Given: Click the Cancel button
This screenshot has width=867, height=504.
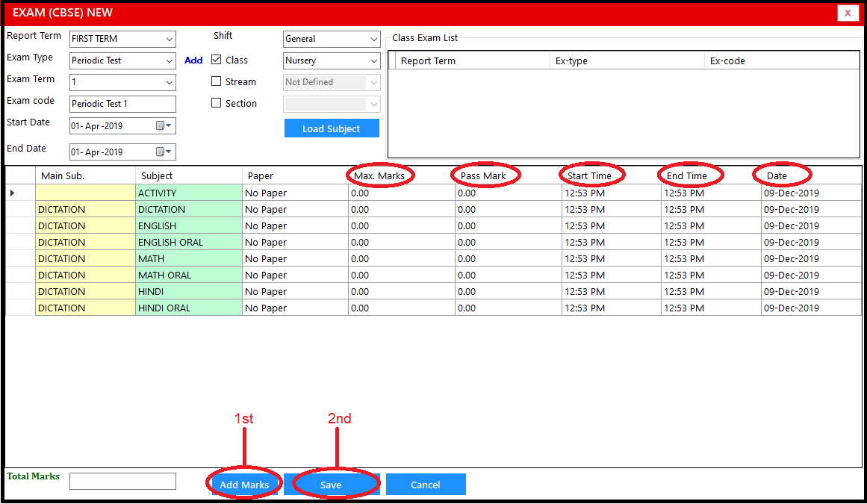Looking at the screenshot, I should (x=425, y=485).
